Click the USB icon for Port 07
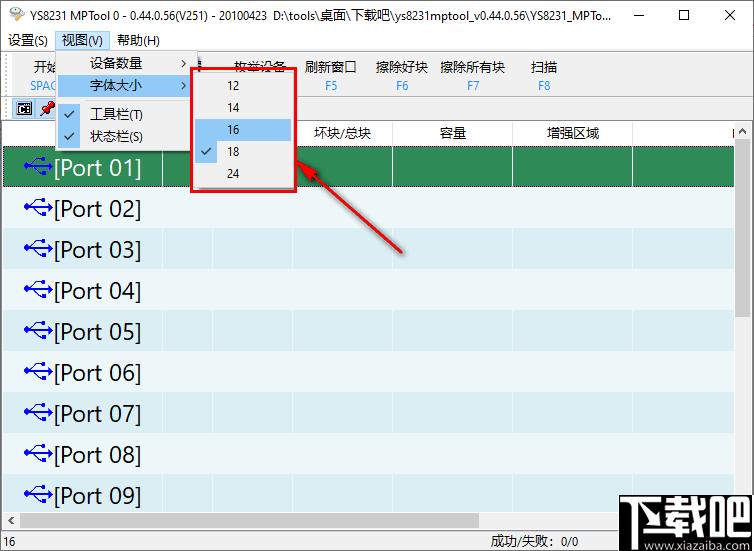 pos(38,412)
